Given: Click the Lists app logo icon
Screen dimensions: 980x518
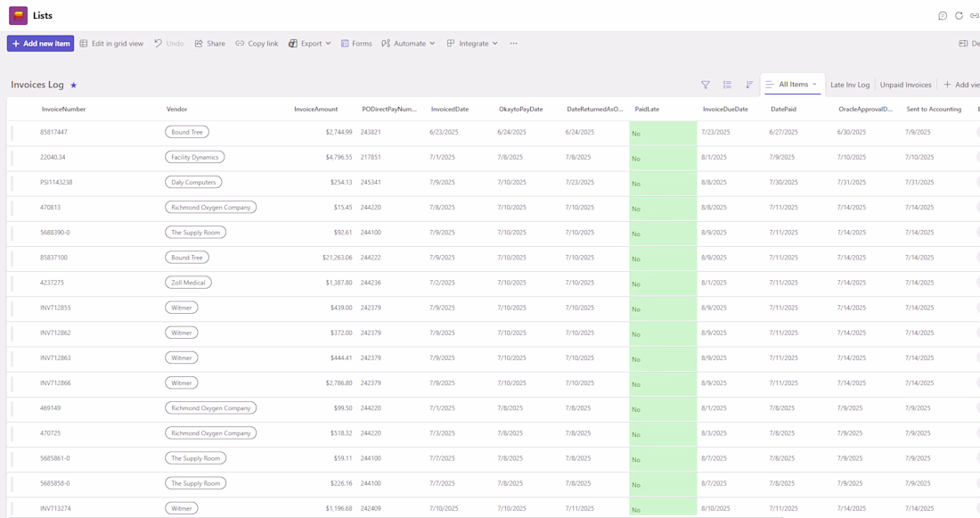Looking at the screenshot, I should tap(18, 16).
